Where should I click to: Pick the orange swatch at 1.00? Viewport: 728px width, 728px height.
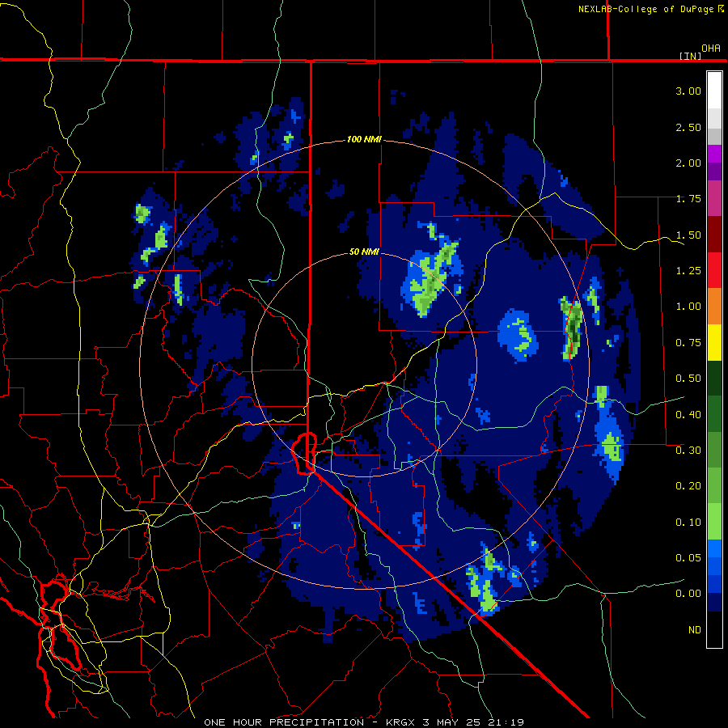coord(714,307)
